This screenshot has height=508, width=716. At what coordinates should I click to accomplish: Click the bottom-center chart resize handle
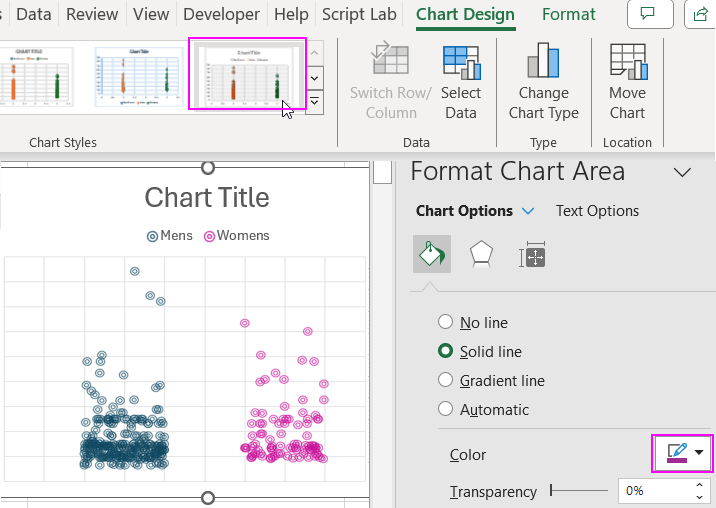tap(208, 497)
